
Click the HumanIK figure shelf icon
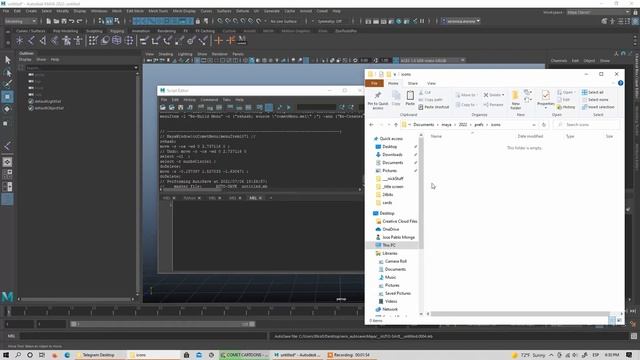[78, 40]
